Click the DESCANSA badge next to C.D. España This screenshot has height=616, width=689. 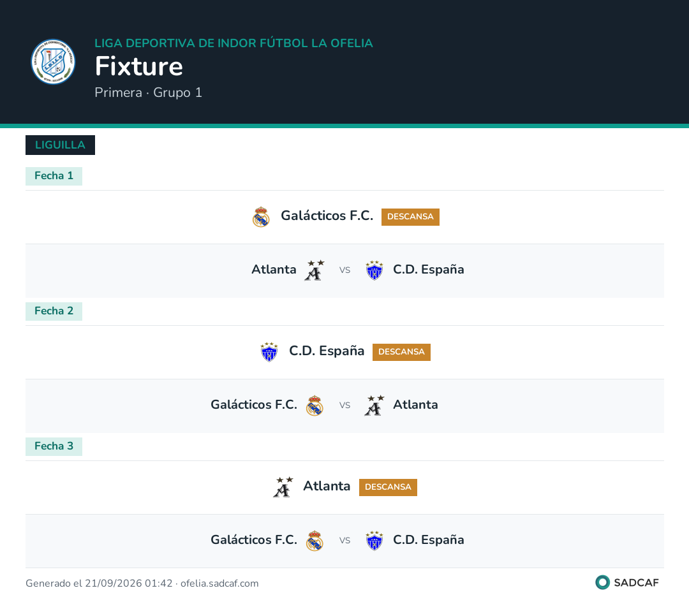[402, 353]
